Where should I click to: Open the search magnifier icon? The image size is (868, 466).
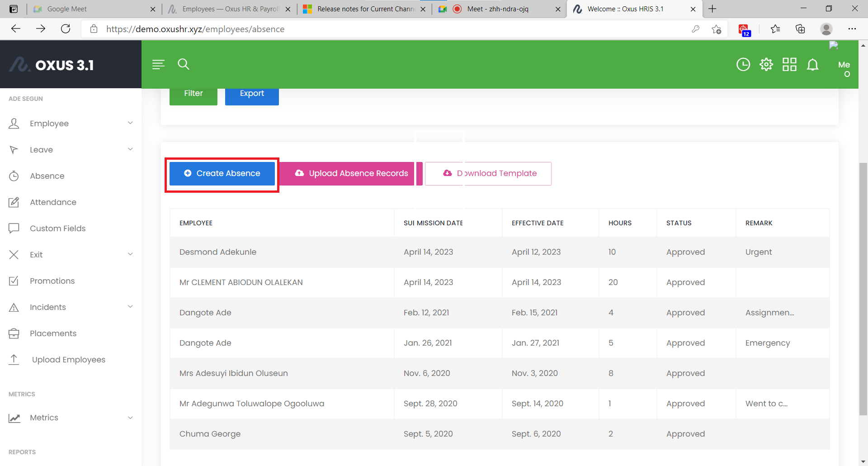pyautogui.click(x=183, y=64)
